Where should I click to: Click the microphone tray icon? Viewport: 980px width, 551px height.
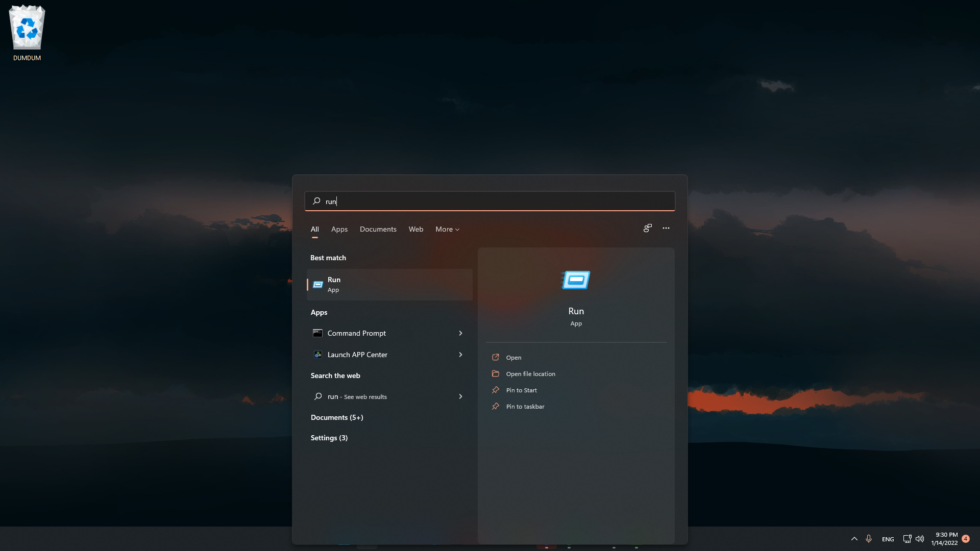click(x=869, y=539)
